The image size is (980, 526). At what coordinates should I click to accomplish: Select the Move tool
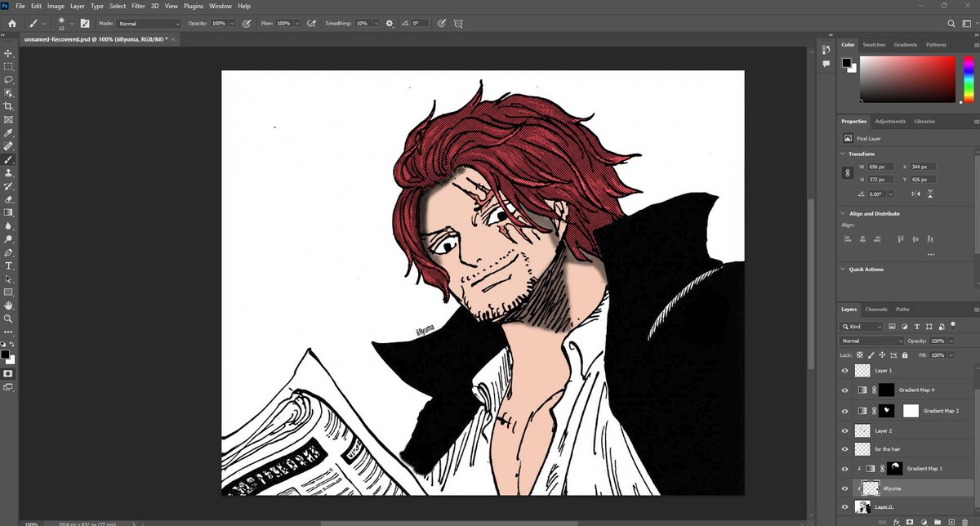tap(8, 53)
